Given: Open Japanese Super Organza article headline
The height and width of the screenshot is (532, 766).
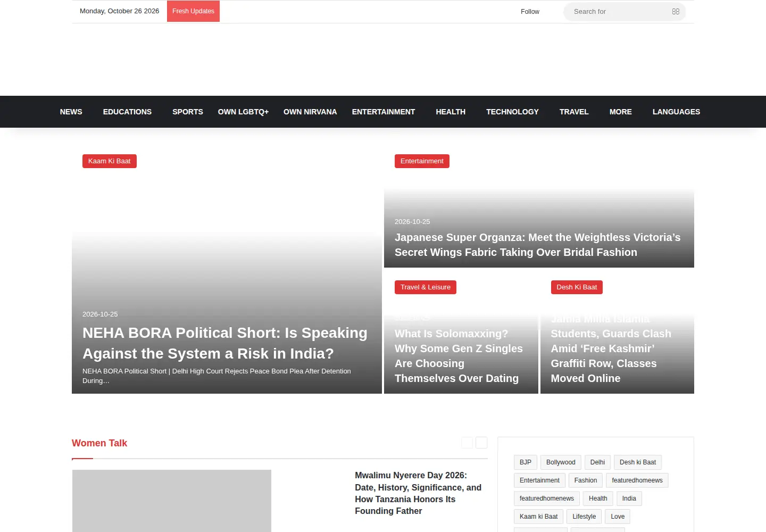Looking at the screenshot, I should 538,245.
